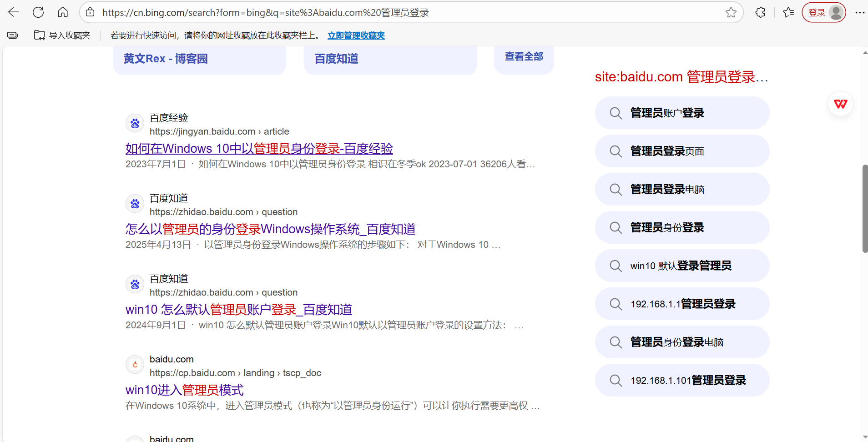Image resolution: width=868 pixels, height=442 pixels.
Task: Search related query 管理员登录页面
Action: point(682,151)
